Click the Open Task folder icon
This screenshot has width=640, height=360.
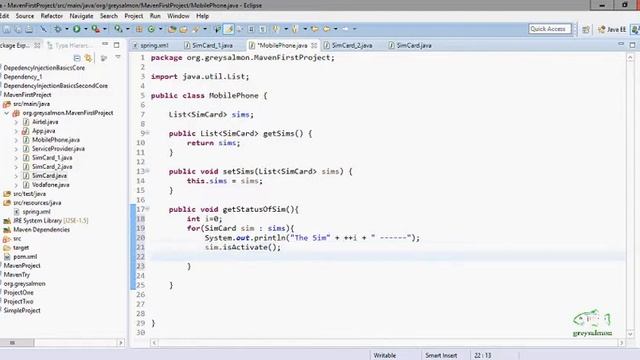point(183,29)
